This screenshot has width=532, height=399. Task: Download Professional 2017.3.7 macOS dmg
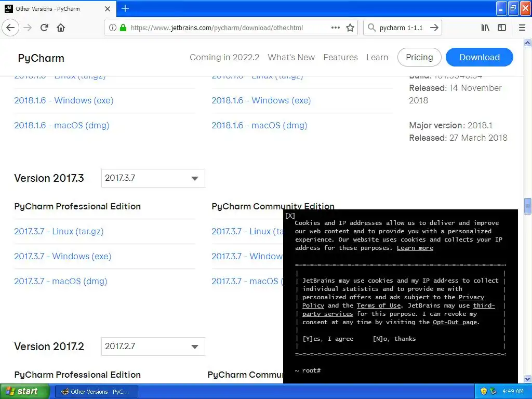[x=61, y=281]
